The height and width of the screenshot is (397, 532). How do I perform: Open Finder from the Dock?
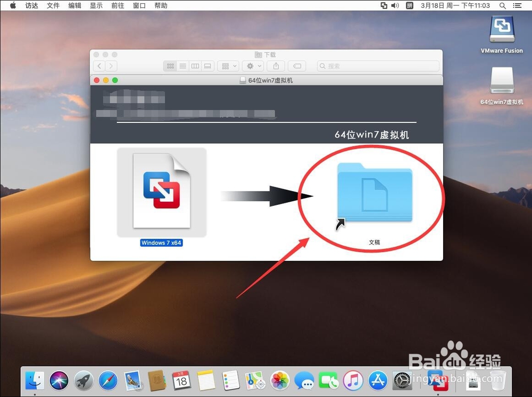coord(35,380)
